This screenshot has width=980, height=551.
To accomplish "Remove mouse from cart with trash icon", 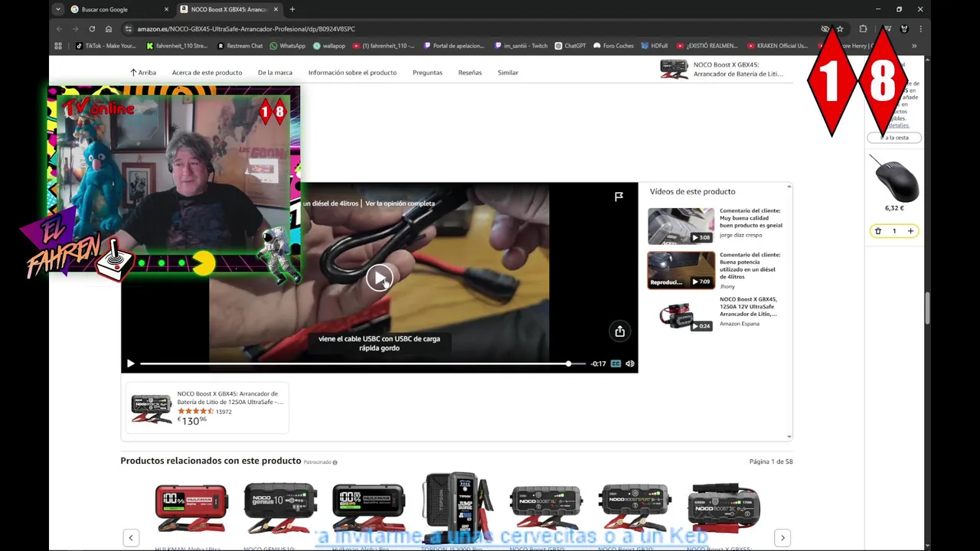I will pos(878,231).
